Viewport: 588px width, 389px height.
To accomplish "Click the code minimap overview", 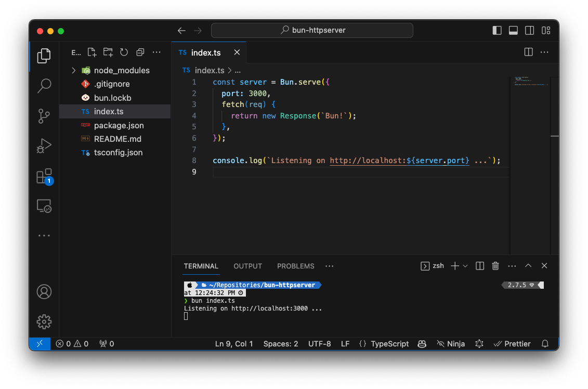I will 530,165.
